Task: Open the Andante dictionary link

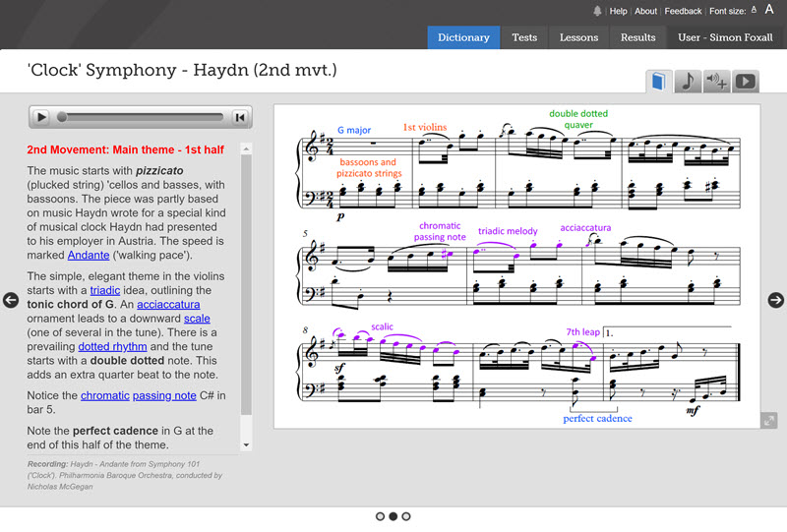Action: [x=89, y=255]
